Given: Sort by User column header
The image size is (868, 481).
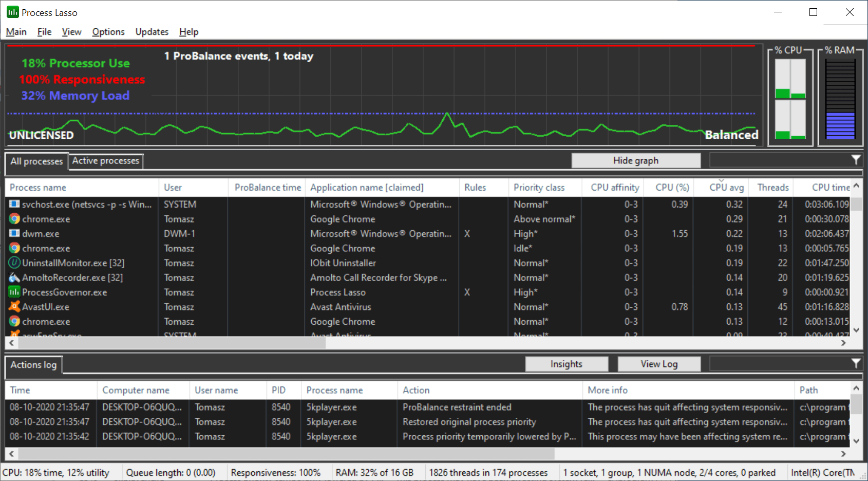Looking at the screenshot, I should [194, 188].
